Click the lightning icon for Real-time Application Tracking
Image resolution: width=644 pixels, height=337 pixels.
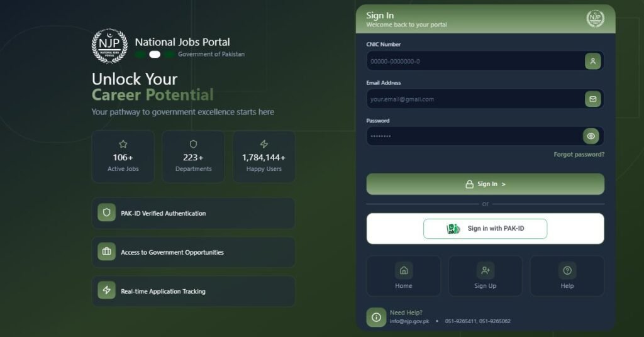coord(106,290)
